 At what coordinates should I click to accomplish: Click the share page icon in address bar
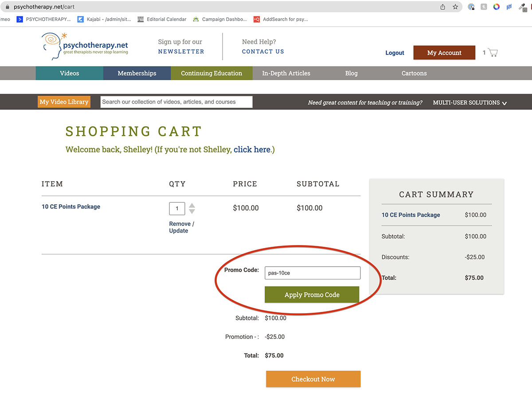[x=442, y=7]
